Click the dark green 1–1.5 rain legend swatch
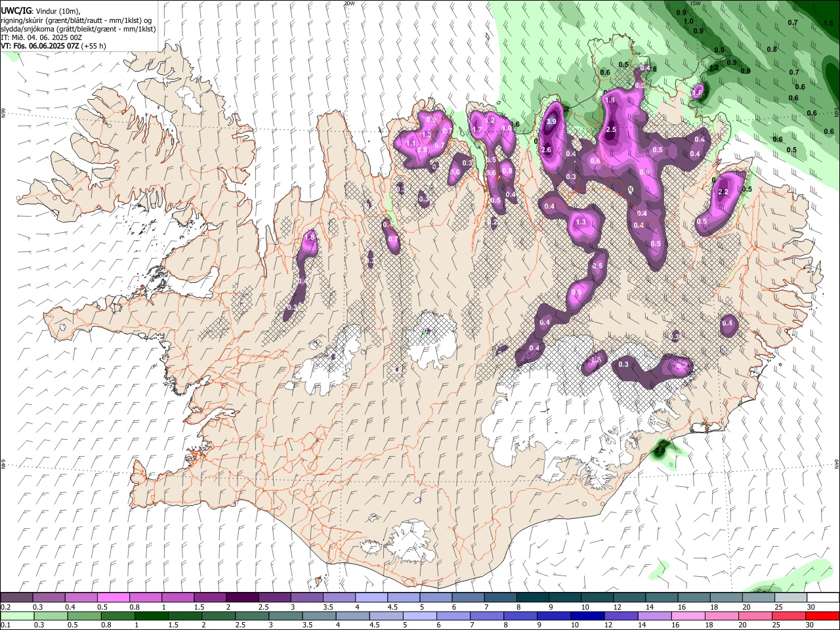This screenshot has height=630, width=840. click(x=150, y=616)
